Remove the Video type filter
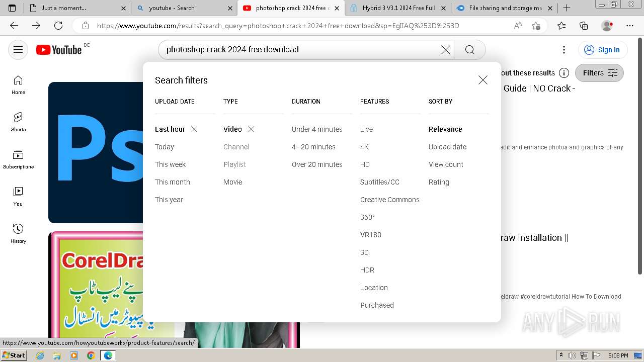644x362 pixels. [x=251, y=129]
